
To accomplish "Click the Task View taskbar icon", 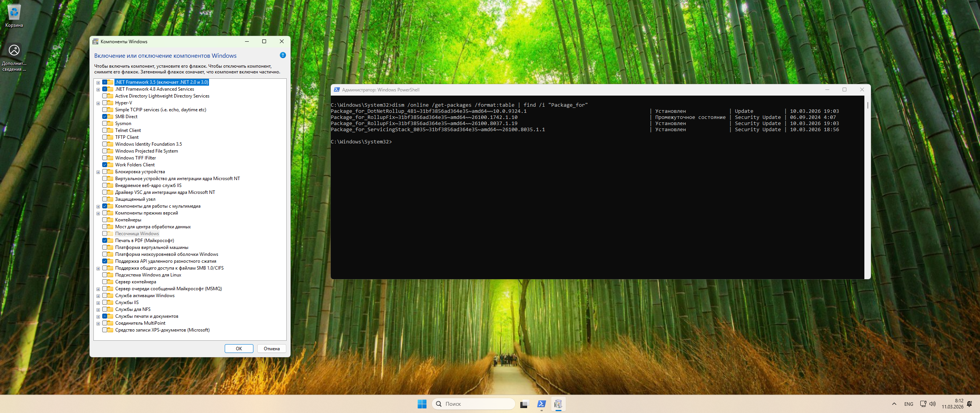I will (x=524, y=404).
